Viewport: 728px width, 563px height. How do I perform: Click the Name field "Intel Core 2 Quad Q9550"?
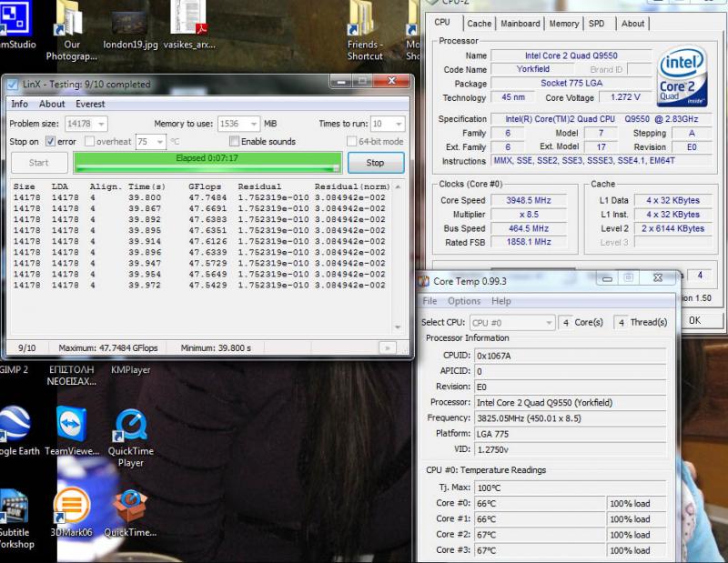[571, 55]
